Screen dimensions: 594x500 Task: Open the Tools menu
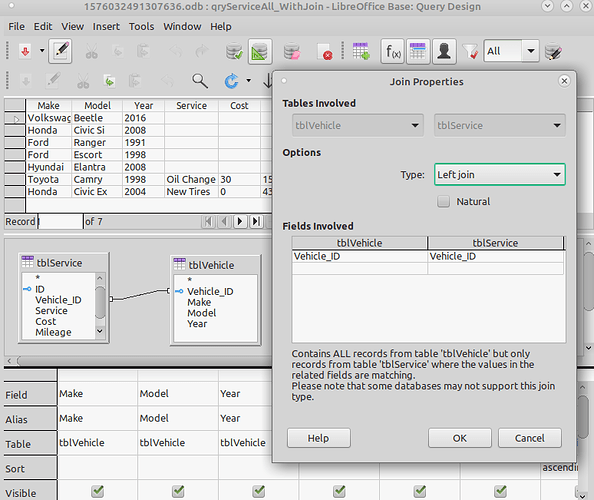pyautogui.click(x=141, y=27)
